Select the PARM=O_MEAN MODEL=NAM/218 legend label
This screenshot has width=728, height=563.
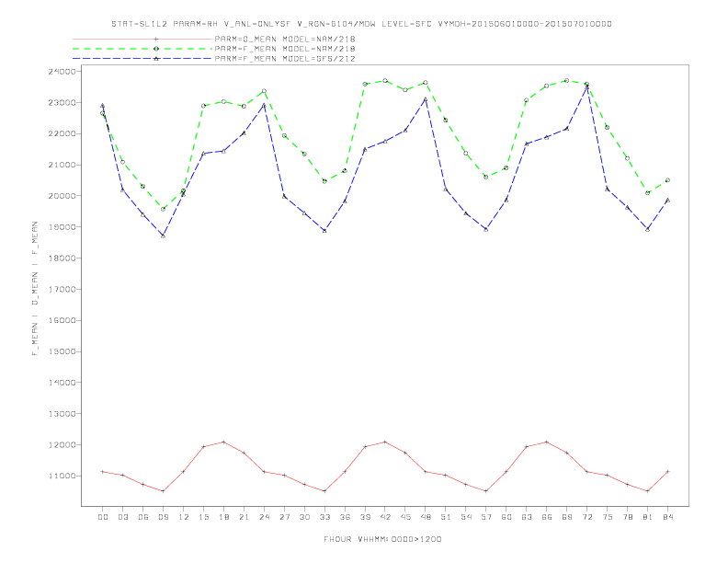coord(285,39)
